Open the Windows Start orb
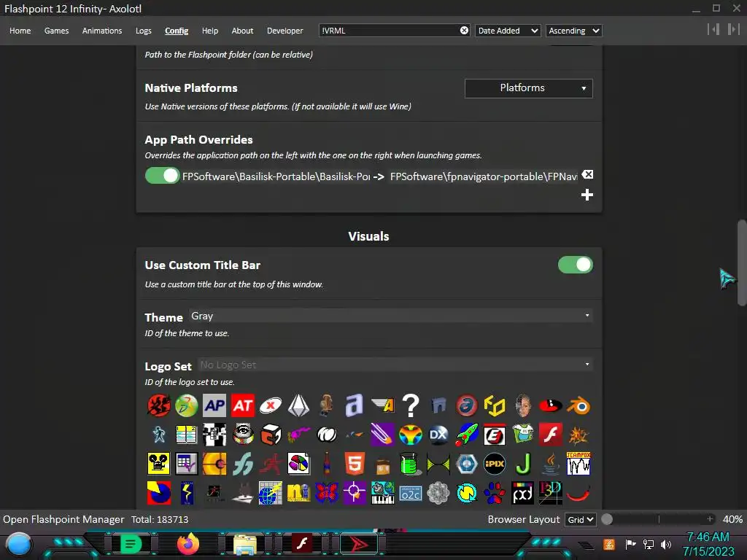 (x=19, y=544)
